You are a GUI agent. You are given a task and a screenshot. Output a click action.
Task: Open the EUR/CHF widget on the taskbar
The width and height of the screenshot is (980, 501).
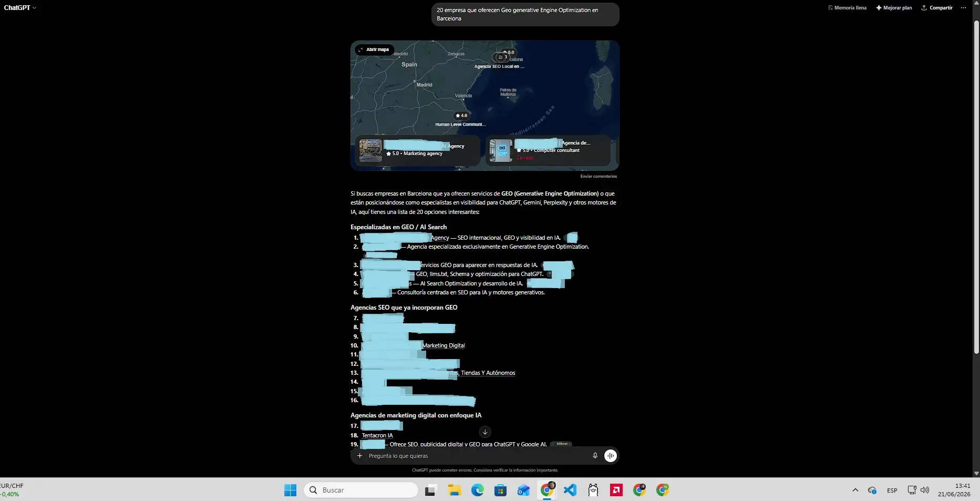click(12, 490)
